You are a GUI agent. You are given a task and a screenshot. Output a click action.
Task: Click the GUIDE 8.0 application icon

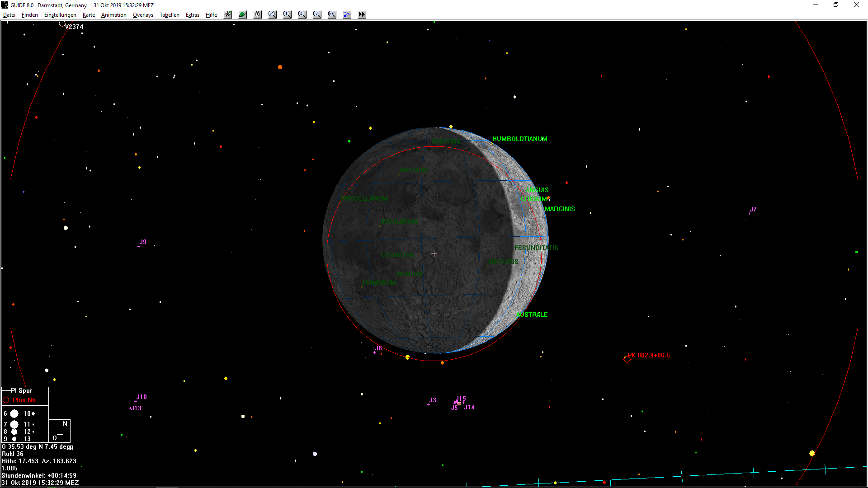click(5, 5)
